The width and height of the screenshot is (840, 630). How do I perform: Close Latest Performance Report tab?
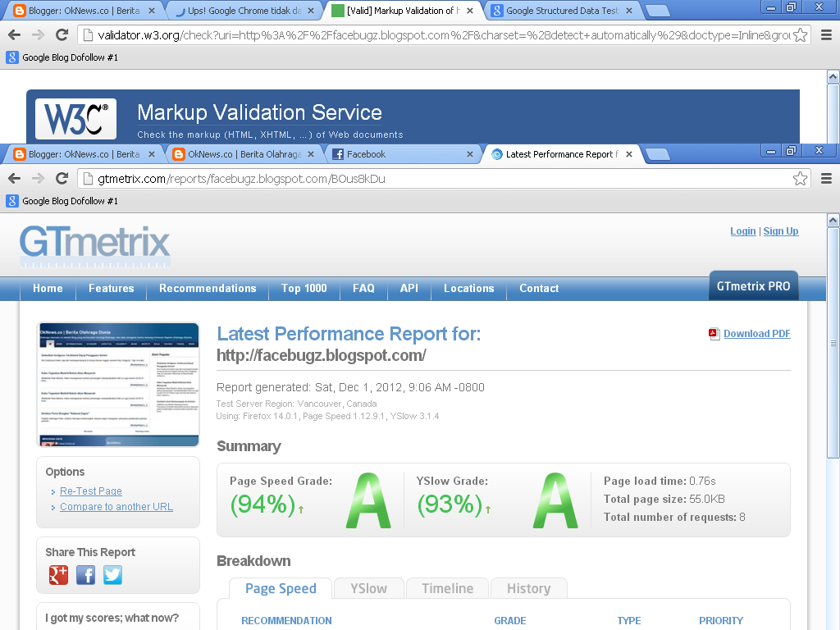click(629, 154)
